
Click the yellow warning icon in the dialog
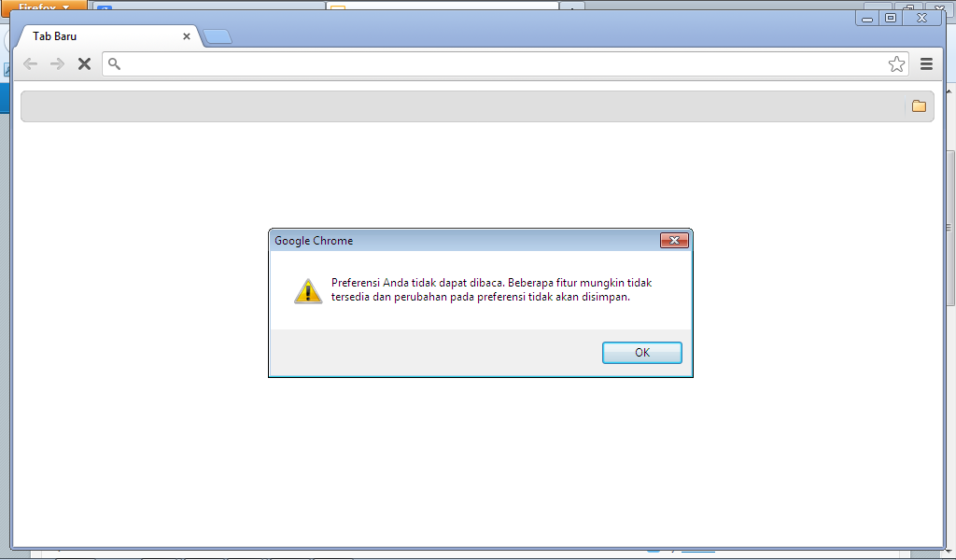pyautogui.click(x=308, y=290)
